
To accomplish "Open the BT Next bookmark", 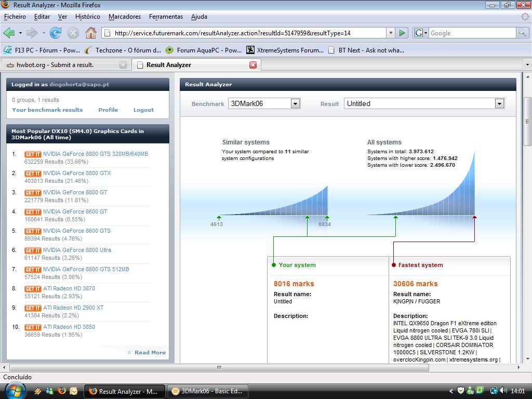I will pos(366,50).
